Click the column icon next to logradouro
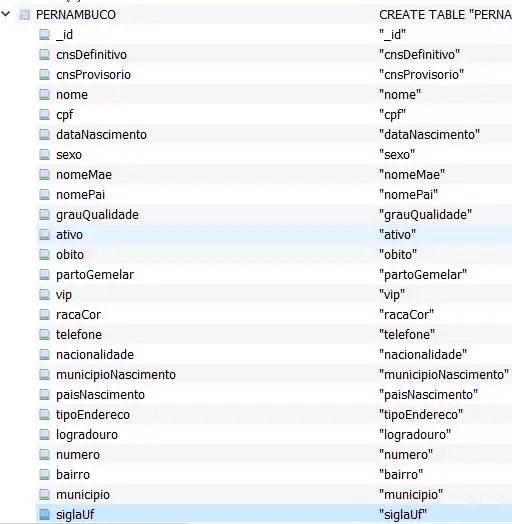 click(x=44, y=435)
